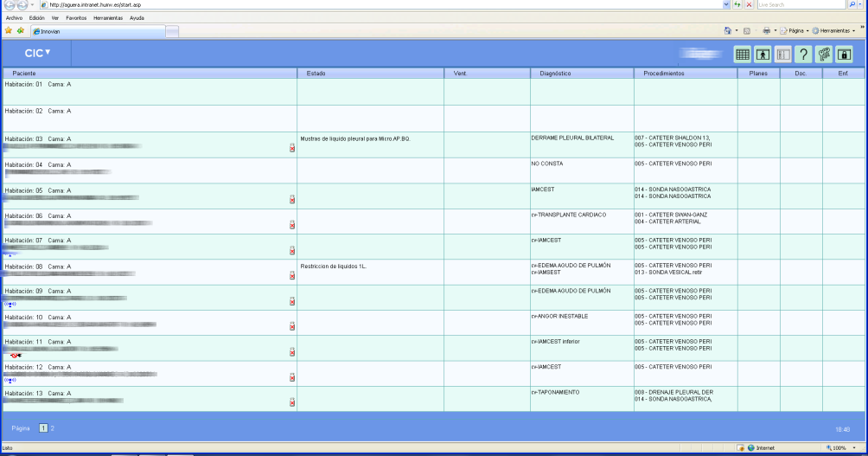Open the Archivo menu
868x456 pixels.
point(14,17)
